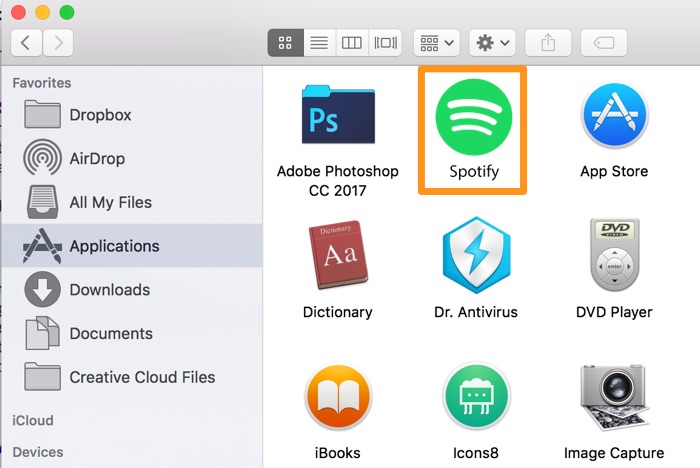
Task: Close the Finder window with red button
Action: (18, 12)
